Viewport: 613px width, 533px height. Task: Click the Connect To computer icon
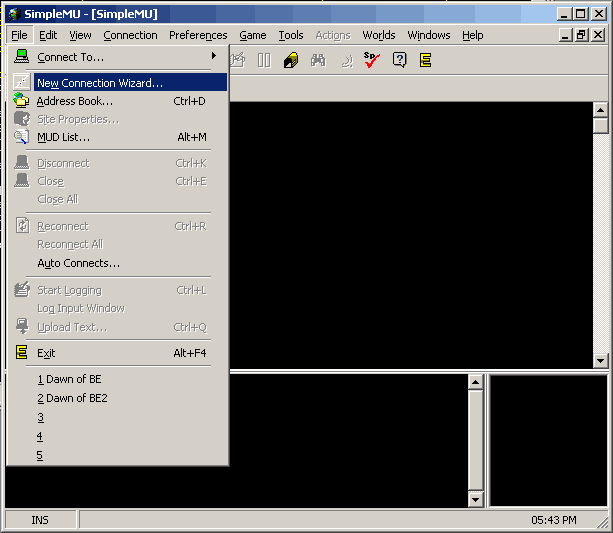[x=22, y=56]
